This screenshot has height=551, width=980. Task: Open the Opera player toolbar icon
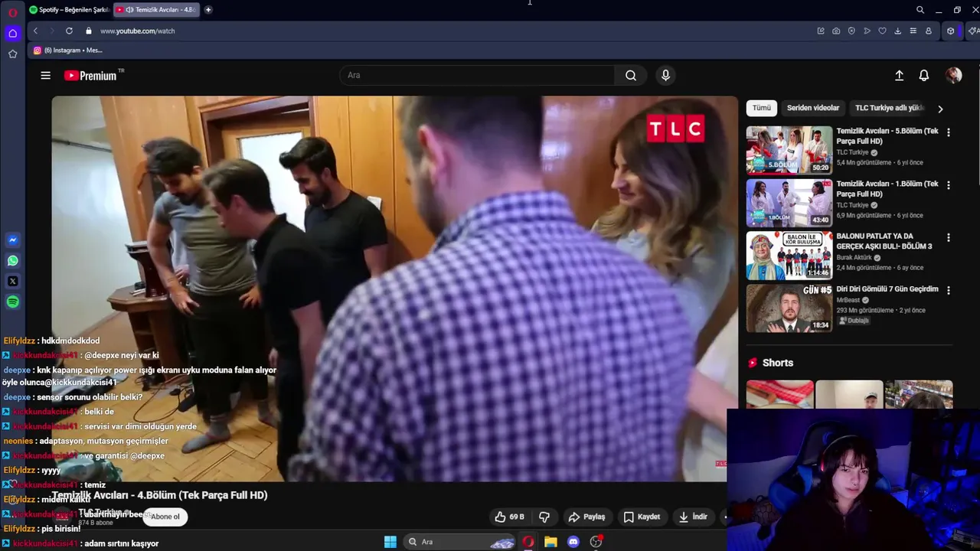867,31
